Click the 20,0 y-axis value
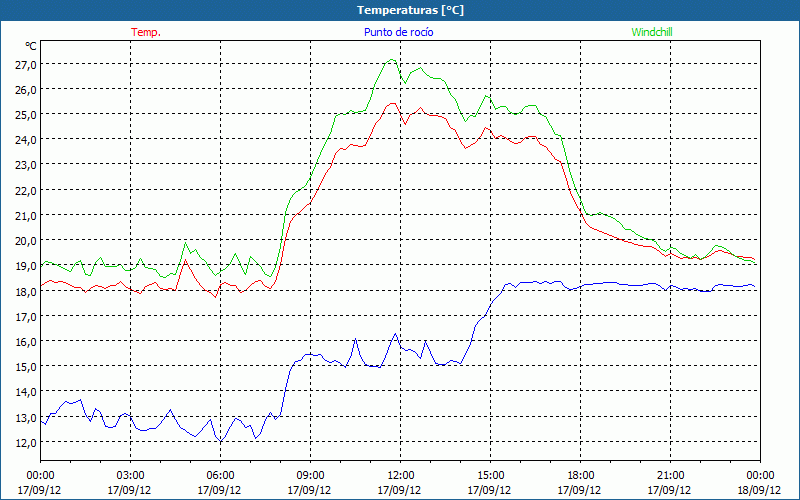Viewport: 800px width, 500px height. pos(26,241)
